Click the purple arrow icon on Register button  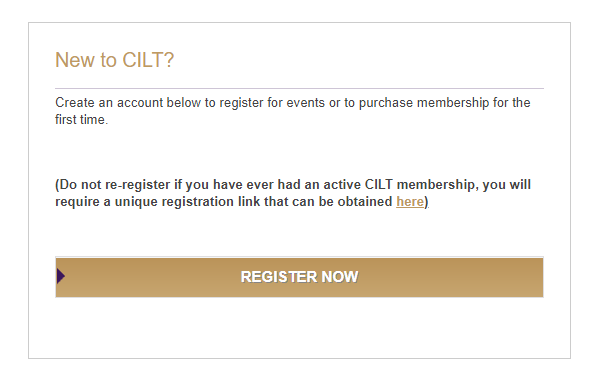click(x=61, y=276)
